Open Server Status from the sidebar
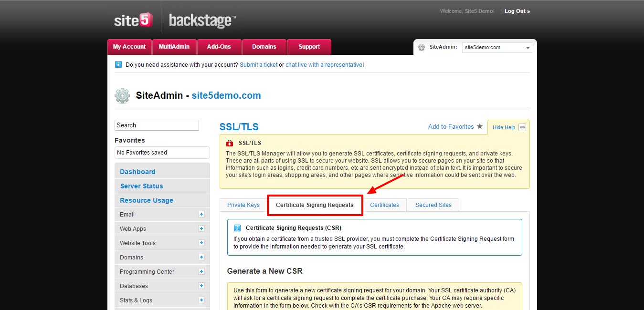Image resolution: width=644 pixels, height=310 pixels. pyautogui.click(x=142, y=186)
